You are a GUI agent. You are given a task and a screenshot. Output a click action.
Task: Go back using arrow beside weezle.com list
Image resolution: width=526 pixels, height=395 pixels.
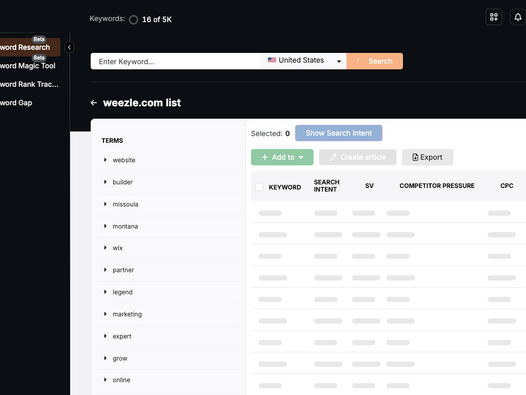94,103
